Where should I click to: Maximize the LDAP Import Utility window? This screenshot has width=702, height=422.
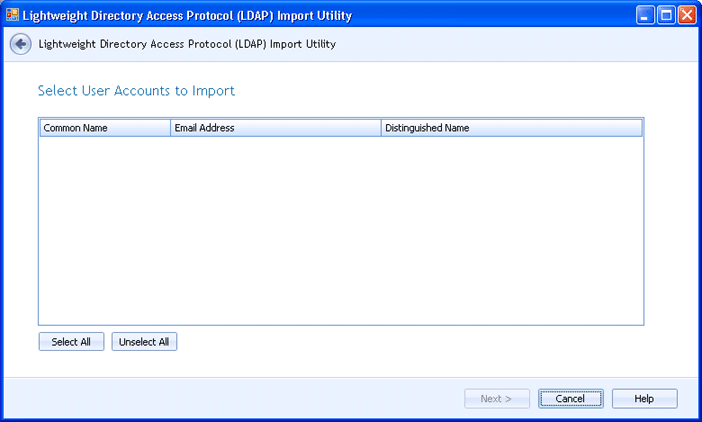click(666, 15)
